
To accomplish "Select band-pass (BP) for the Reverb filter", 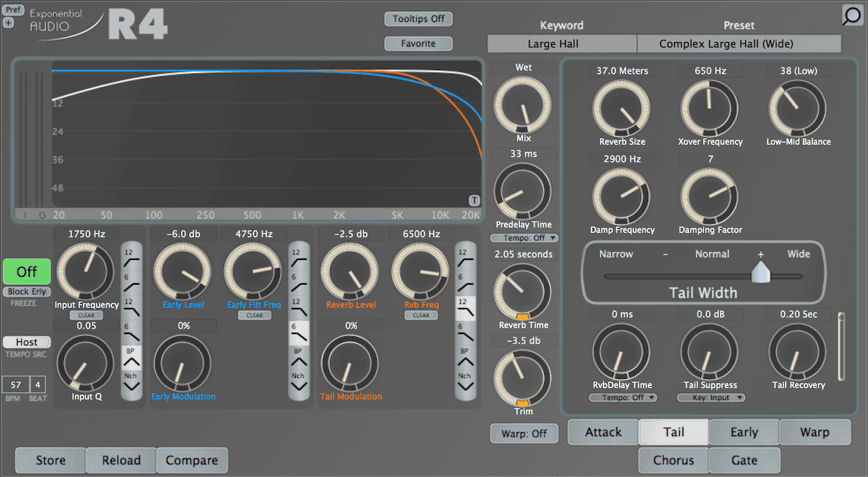I will [465, 358].
